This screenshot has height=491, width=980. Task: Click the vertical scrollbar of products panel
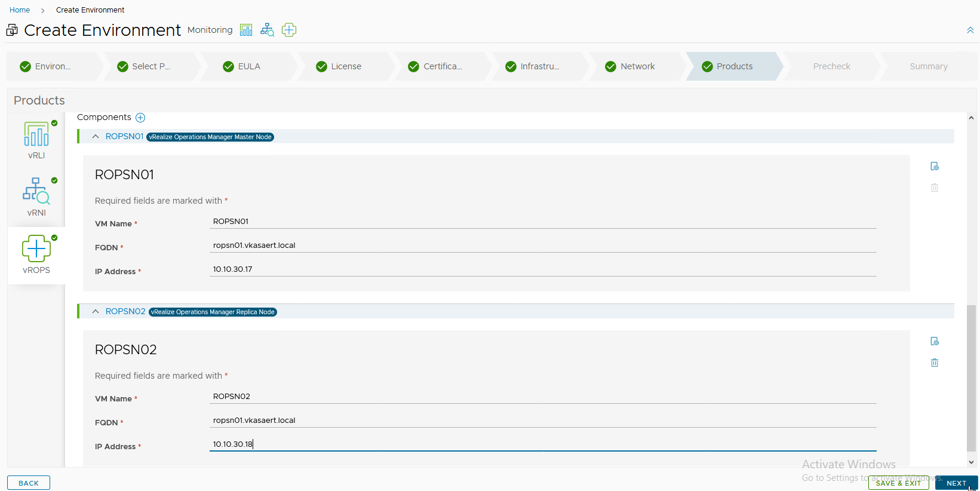971,376
